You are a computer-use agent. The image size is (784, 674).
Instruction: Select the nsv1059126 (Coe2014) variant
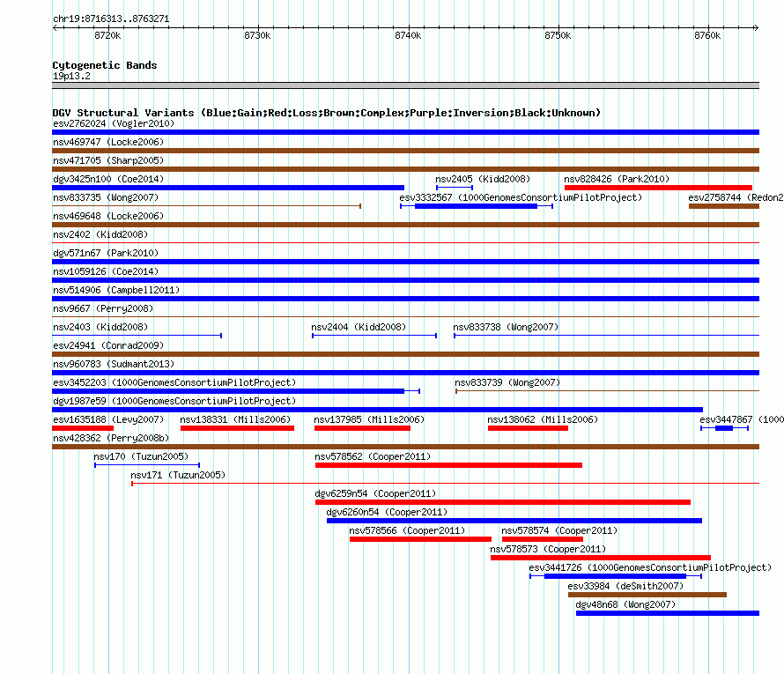point(405,280)
